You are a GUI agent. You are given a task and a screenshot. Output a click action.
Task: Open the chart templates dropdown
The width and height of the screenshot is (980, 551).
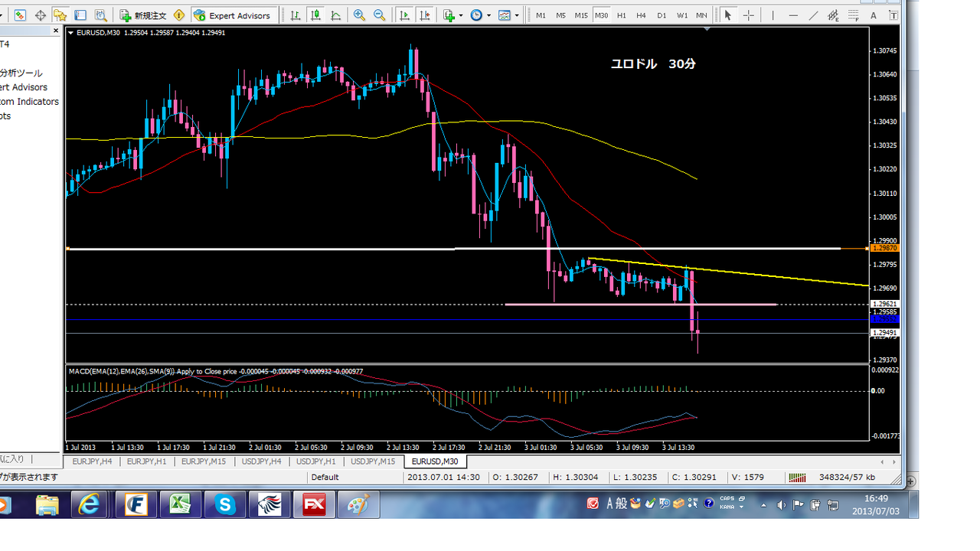[x=508, y=15]
